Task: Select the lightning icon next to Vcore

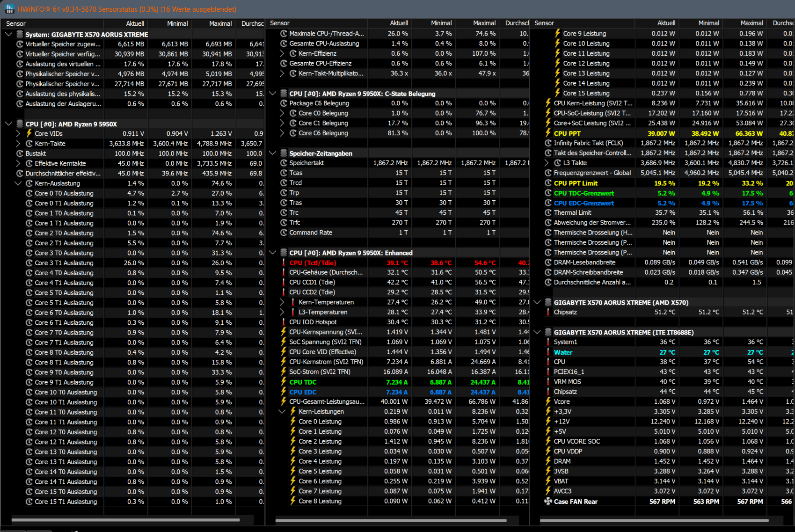Action: (548, 401)
